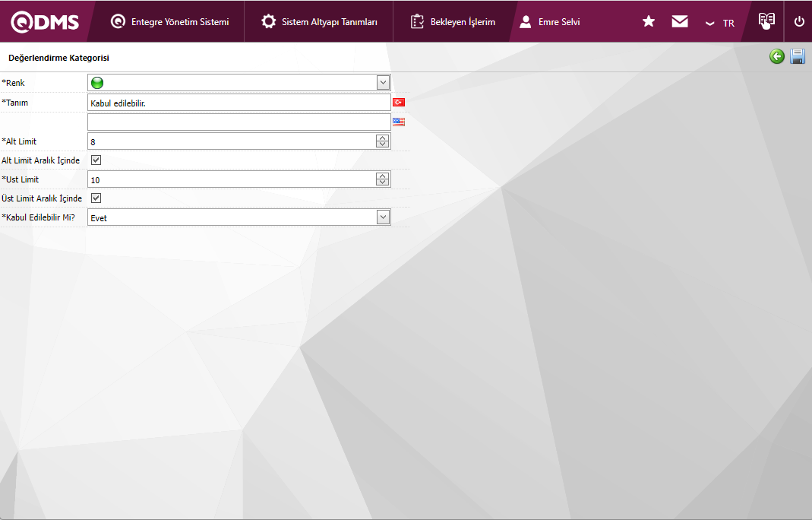
Task: Click the save floppy disk icon
Action: click(798, 56)
